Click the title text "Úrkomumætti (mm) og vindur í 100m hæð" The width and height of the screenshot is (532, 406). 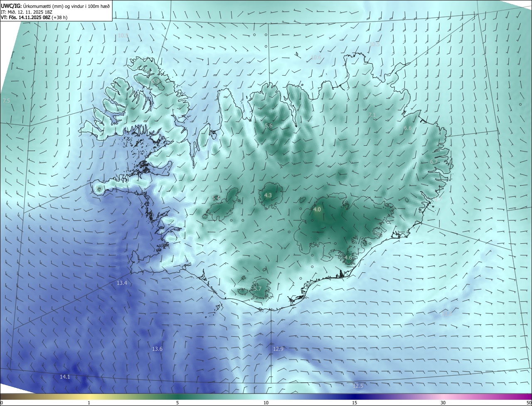click(x=66, y=6)
